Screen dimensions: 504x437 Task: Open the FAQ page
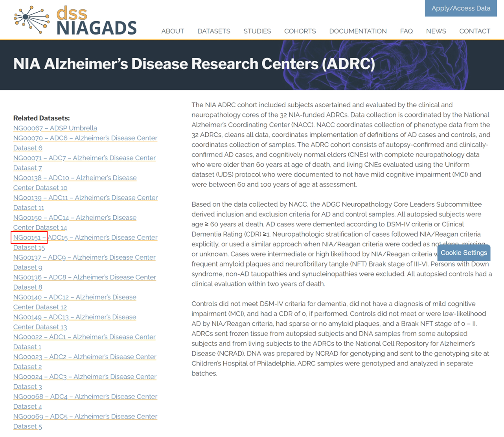406,31
